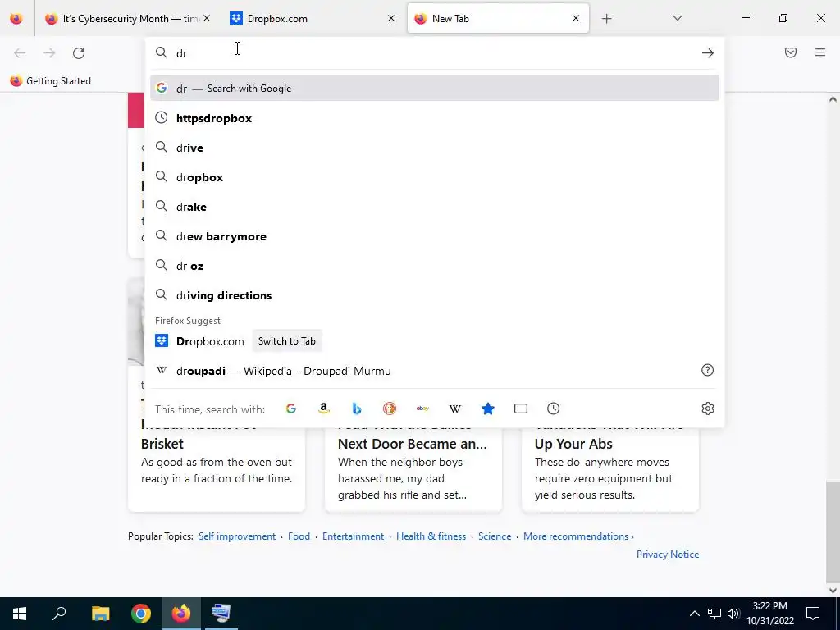The width and height of the screenshot is (840, 630).
Task: Choose the 'dr oz' search suggestion
Action: [435, 266]
